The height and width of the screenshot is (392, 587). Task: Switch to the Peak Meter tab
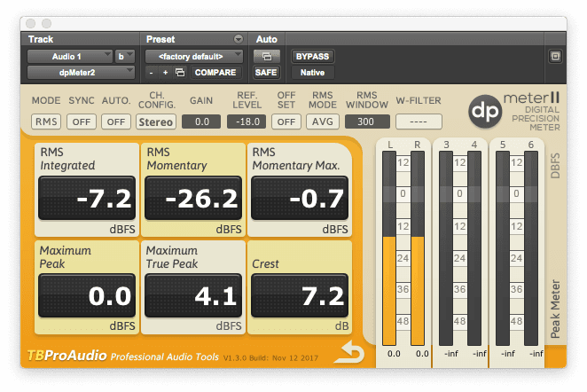[x=556, y=310]
